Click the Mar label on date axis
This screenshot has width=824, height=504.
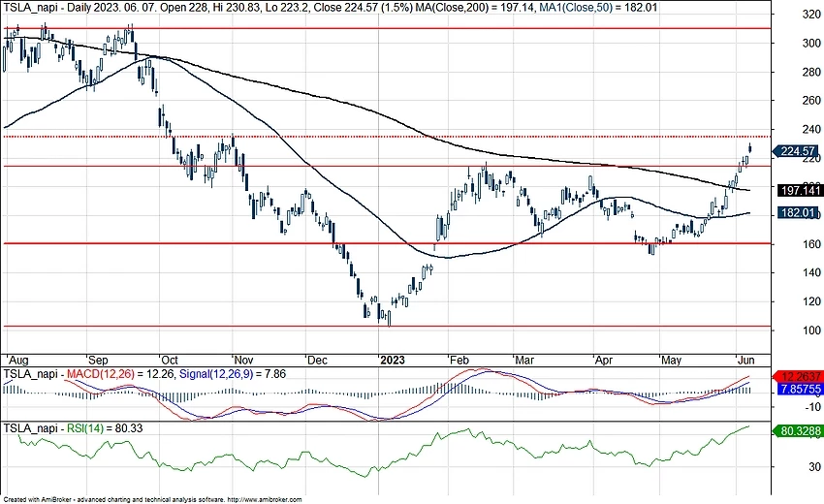523,361
